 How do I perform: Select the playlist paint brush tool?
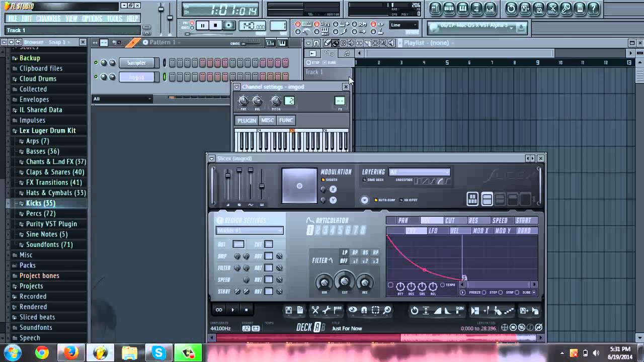click(336, 43)
